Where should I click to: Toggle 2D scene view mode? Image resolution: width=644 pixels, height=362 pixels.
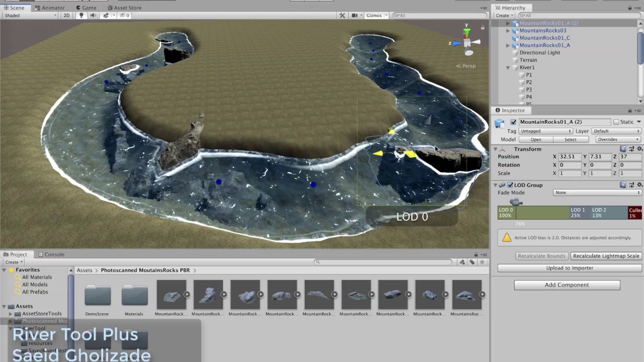(66, 16)
